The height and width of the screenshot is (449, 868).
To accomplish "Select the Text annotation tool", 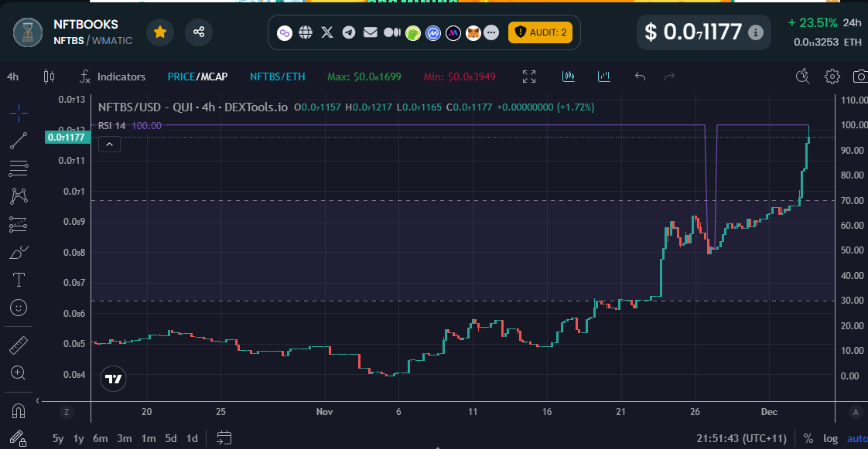I will 19,280.
